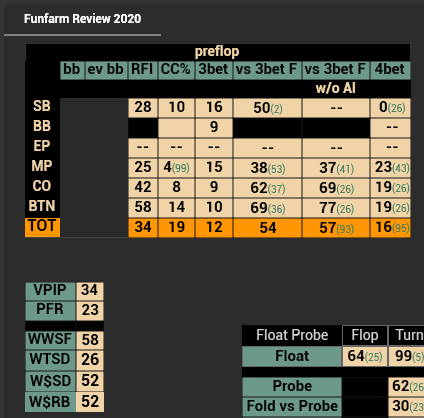This screenshot has width=424, height=418.
Task: Click the Turn column header
Action: pos(407,335)
